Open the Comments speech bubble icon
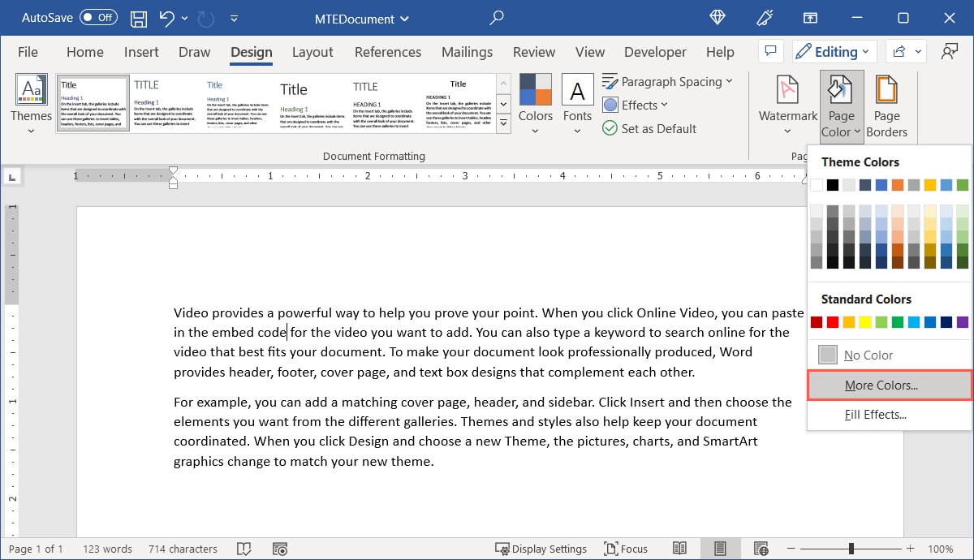This screenshot has width=974, height=560. pyautogui.click(x=769, y=51)
